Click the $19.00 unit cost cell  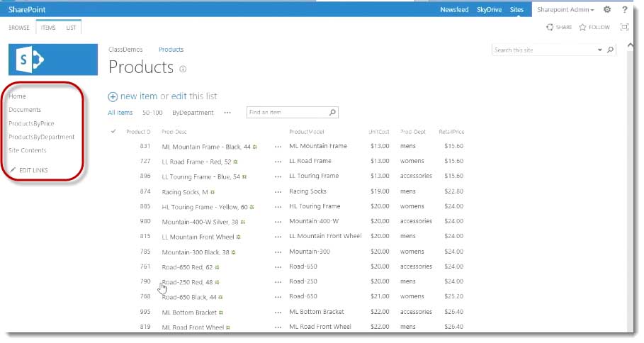pos(380,191)
